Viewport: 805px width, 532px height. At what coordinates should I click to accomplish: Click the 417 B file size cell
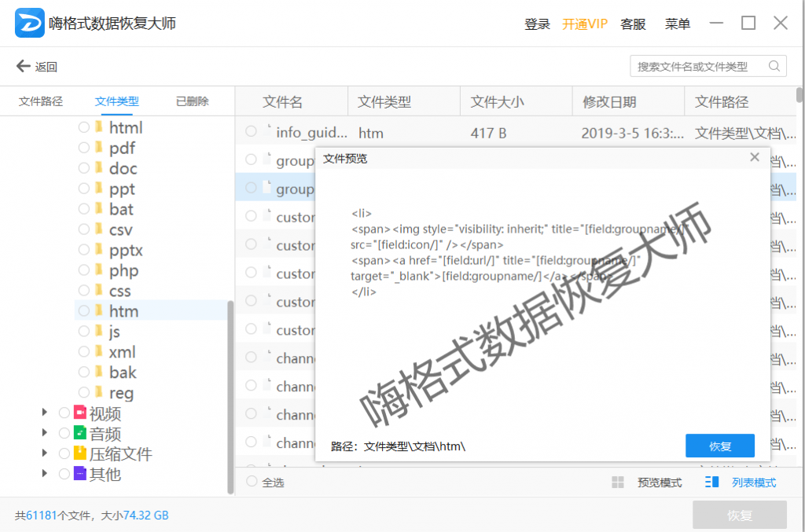tap(489, 133)
